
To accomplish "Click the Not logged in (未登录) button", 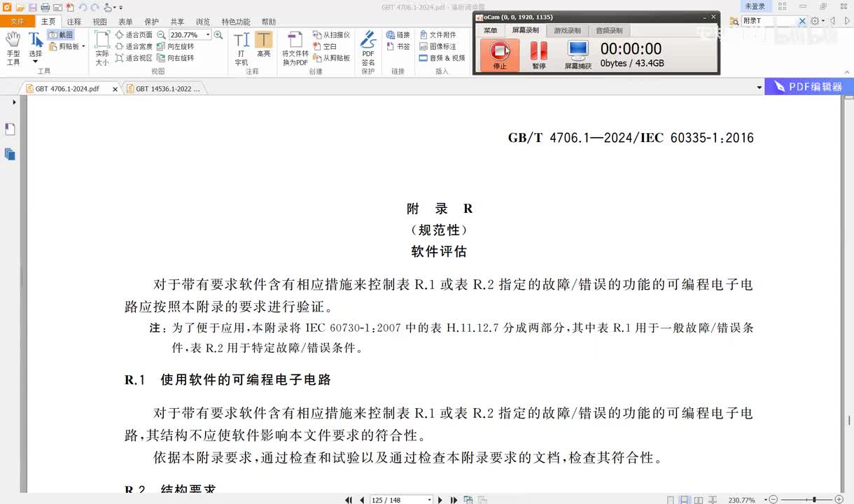I will (755, 6).
